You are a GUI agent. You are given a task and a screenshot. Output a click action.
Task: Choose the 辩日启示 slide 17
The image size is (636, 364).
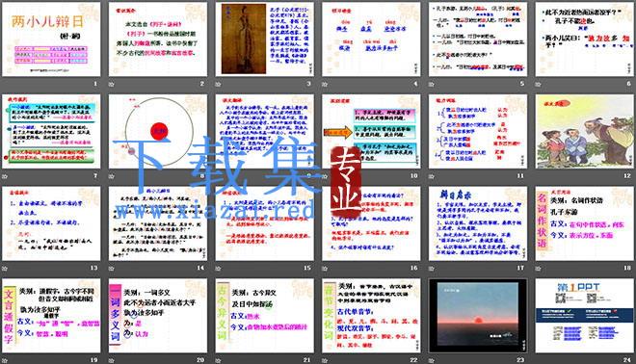[x=478, y=223]
